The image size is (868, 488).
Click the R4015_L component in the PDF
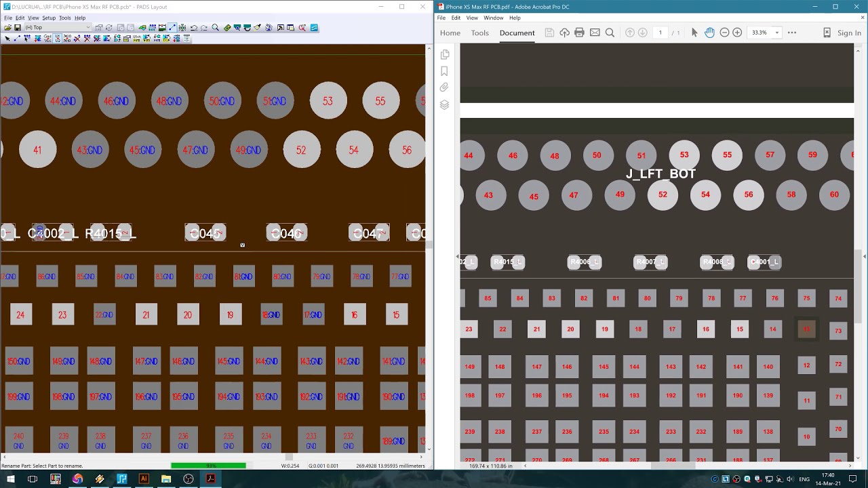tap(508, 262)
